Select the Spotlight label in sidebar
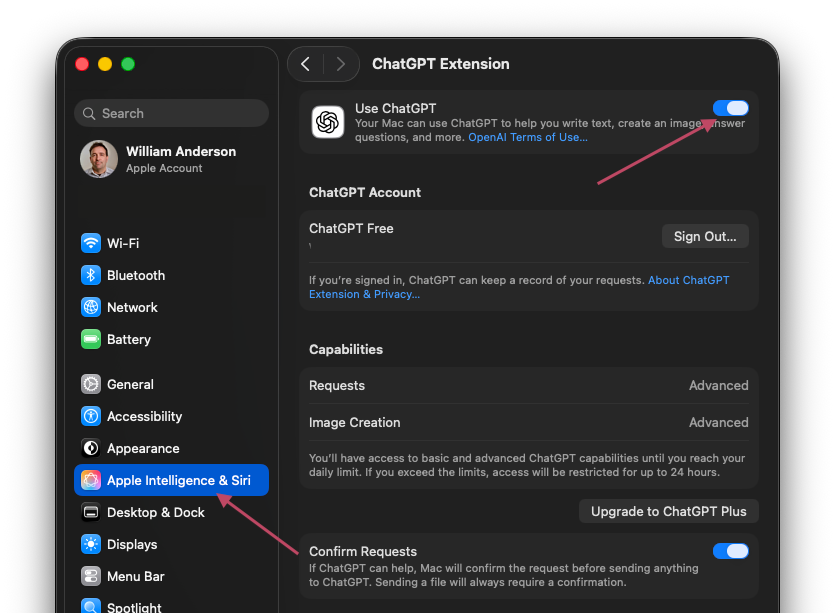This screenshot has width=835, height=613. pyautogui.click(x=134, y=607)
